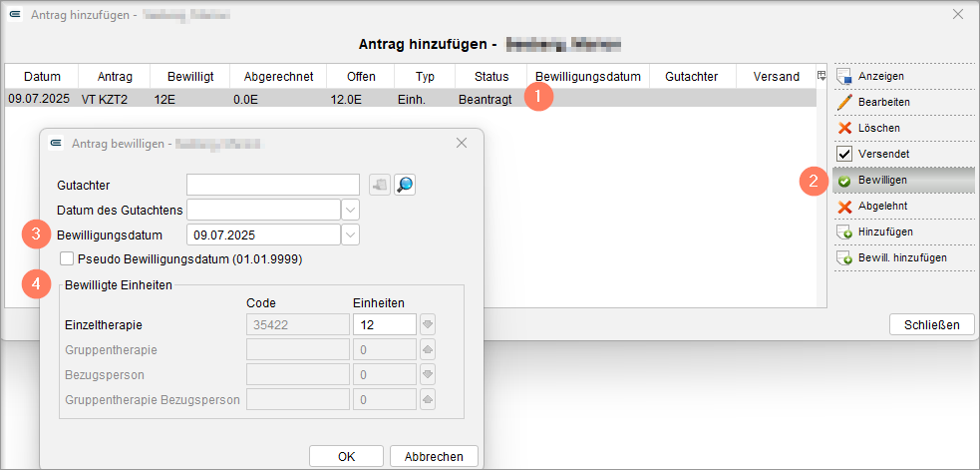Click Löschen to delete the request
This screenshot has width=980, height=470.
point(904,128)
